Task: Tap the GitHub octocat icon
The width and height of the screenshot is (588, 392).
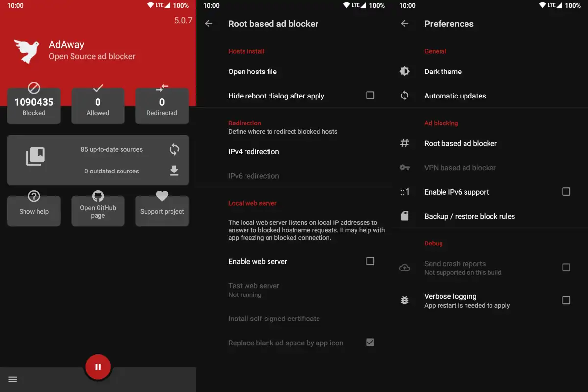Action: (98, 196)
